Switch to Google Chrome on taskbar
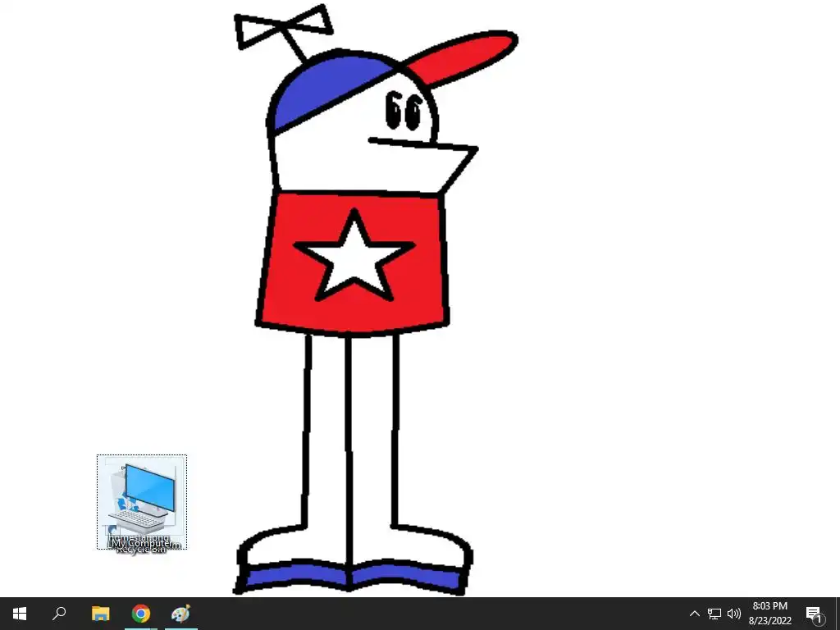The height and width of the screenshot is (630, 840). [141, 614]
